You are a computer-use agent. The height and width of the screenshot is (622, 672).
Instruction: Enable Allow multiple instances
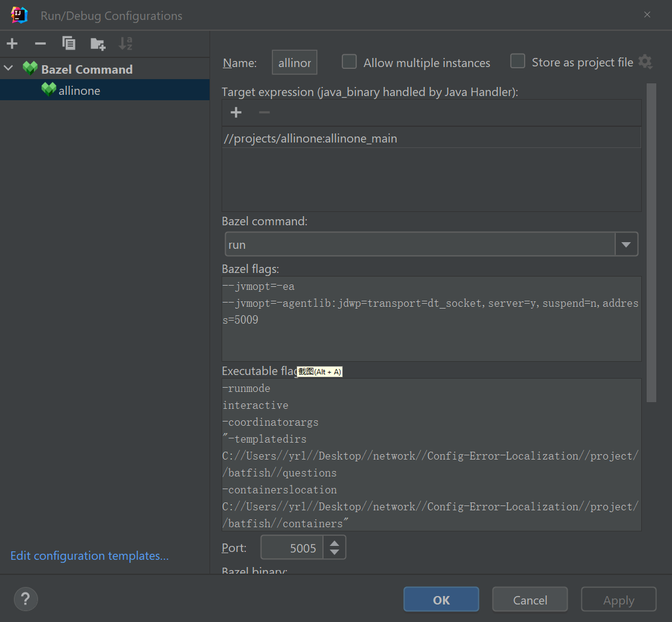pos(349,62)
